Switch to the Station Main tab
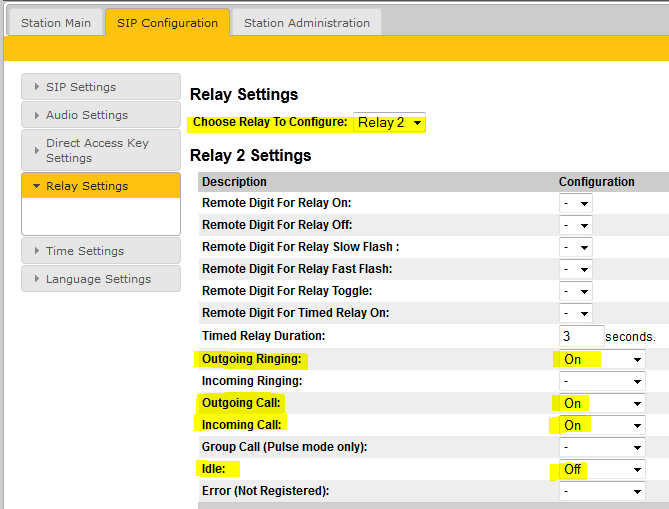The width and height of the screenshot is (669, 509). 56,23
